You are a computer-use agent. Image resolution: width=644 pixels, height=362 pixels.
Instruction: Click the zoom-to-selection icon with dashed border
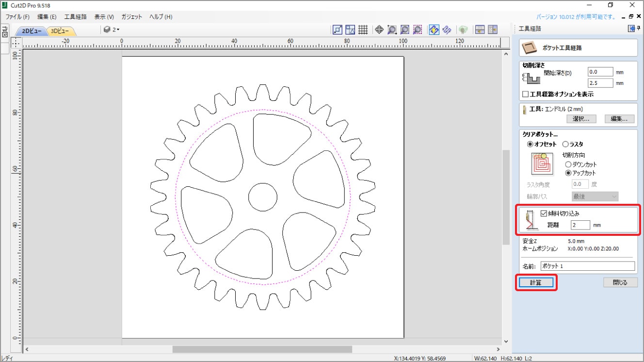418,30
